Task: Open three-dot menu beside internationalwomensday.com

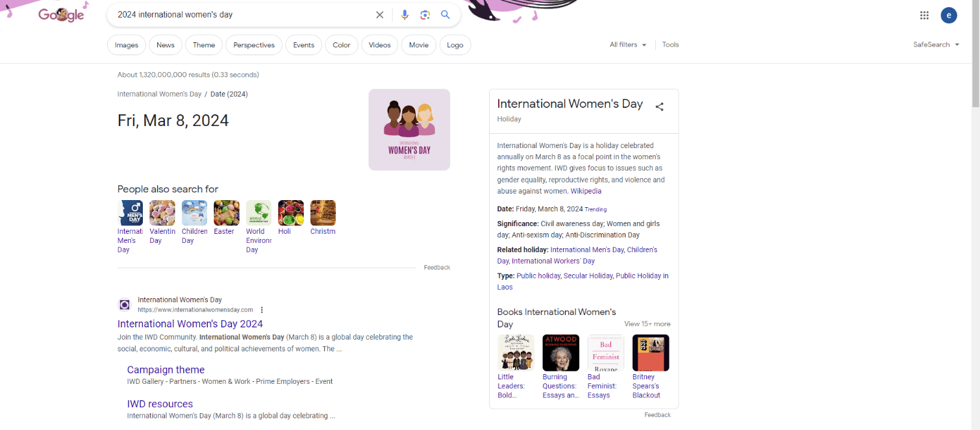Action: (262, 310)
